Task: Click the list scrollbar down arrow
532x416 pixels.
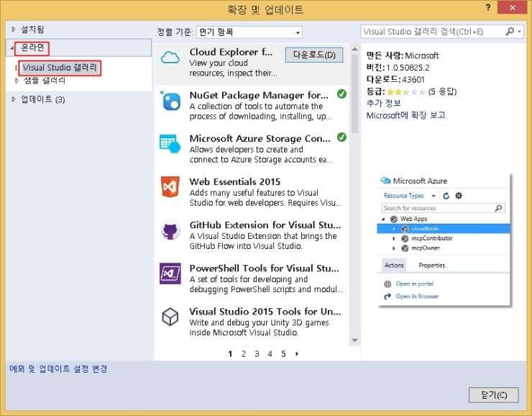Action: tap(355, 340)
